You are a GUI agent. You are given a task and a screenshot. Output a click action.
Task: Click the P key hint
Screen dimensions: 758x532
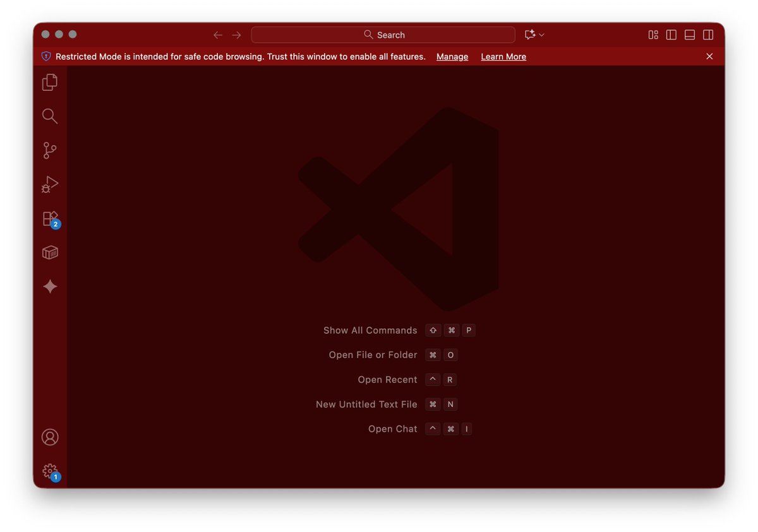pos(469,330)
